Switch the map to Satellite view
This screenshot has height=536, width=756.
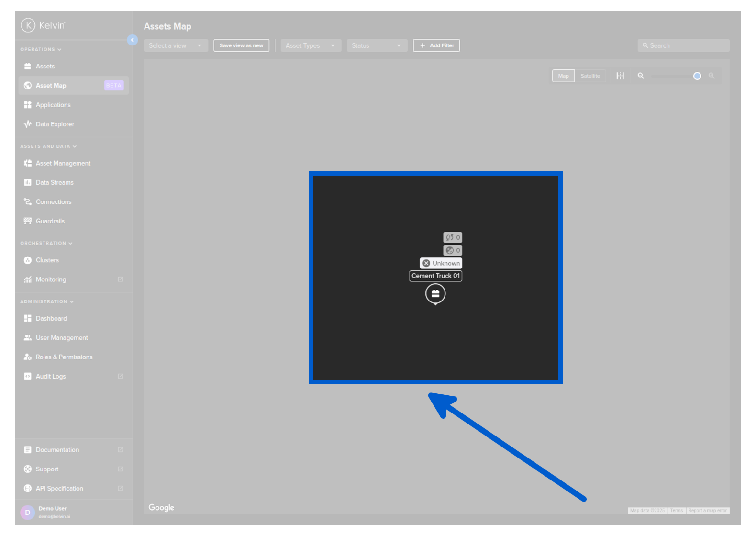(x=590, y=76)
